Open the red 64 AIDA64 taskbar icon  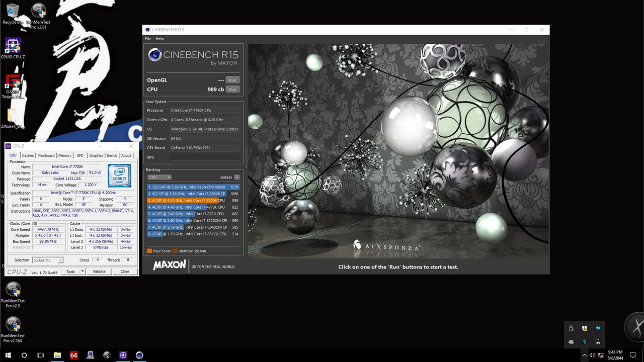coord(74,355)
